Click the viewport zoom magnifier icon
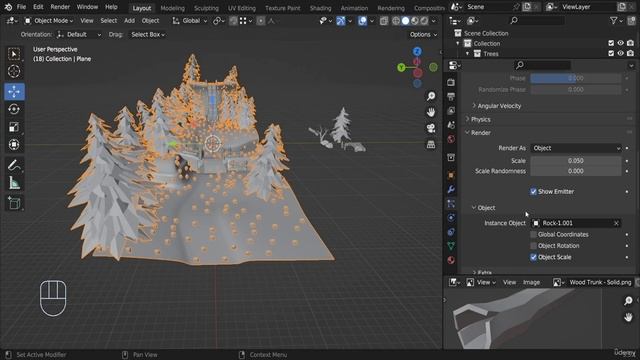Screen dimensions: 640x360 [431, 96]
